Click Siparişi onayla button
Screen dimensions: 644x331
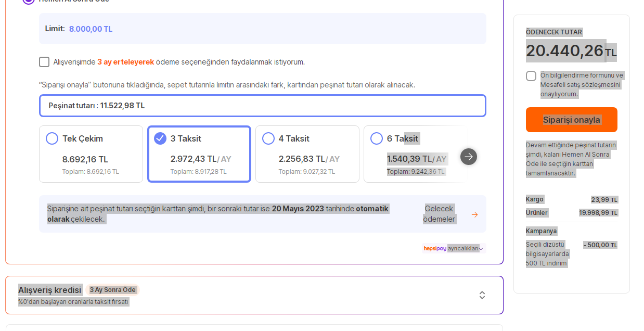(x=572, y=120)
